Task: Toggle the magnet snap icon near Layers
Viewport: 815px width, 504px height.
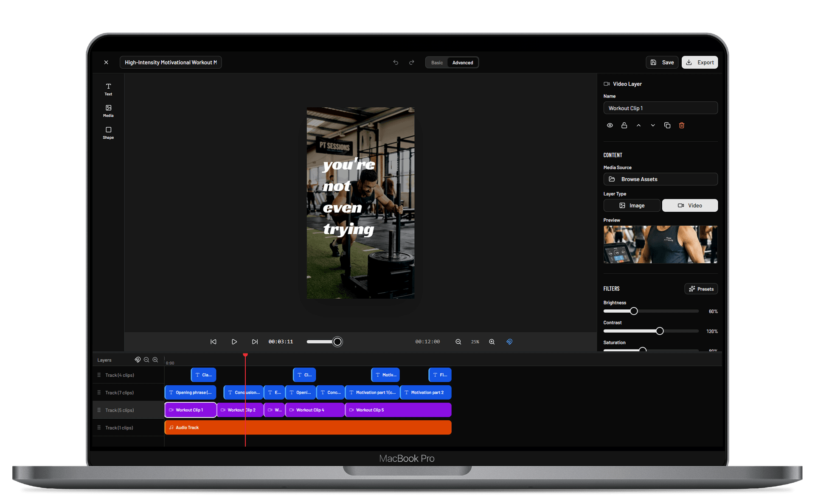Action: click(138, 359)
